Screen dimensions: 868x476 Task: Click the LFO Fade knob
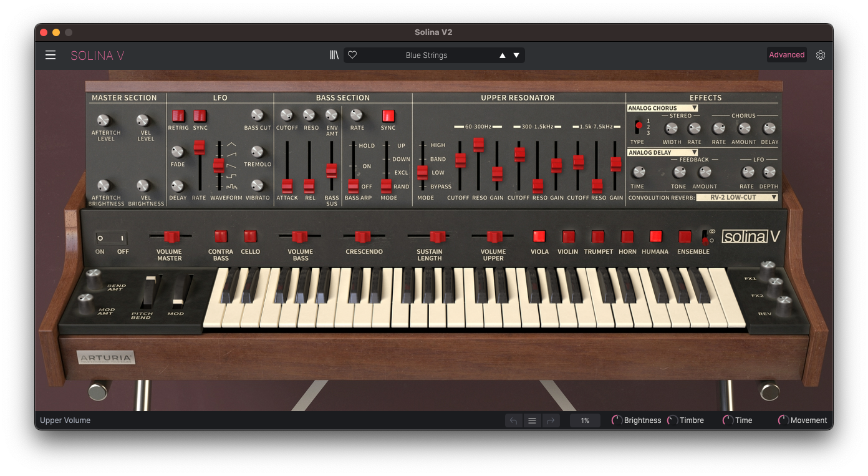pos(177,152)
